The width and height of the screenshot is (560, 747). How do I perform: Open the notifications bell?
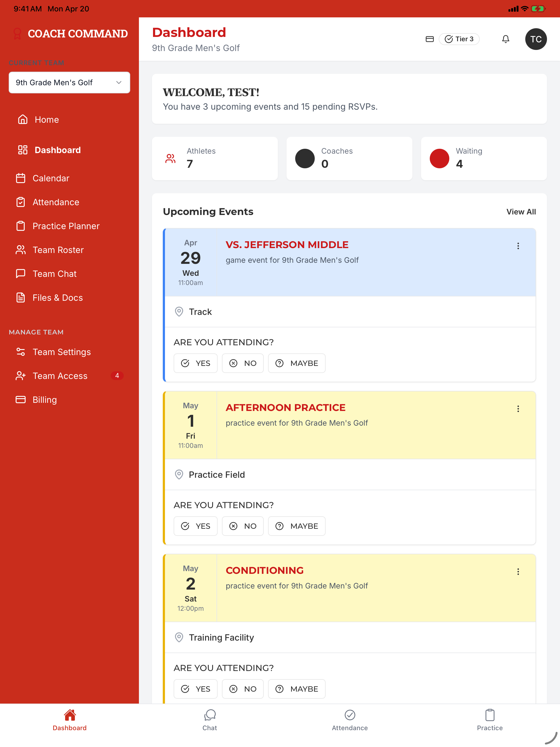pos(505,39)
